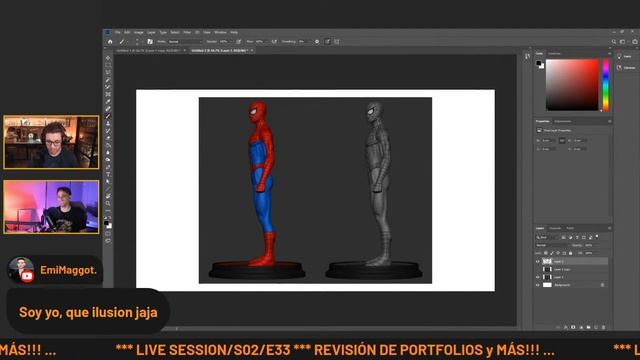This screenshot has height=360, width=640.
Task: Open the Window menu
Action: tap(220, 32)
